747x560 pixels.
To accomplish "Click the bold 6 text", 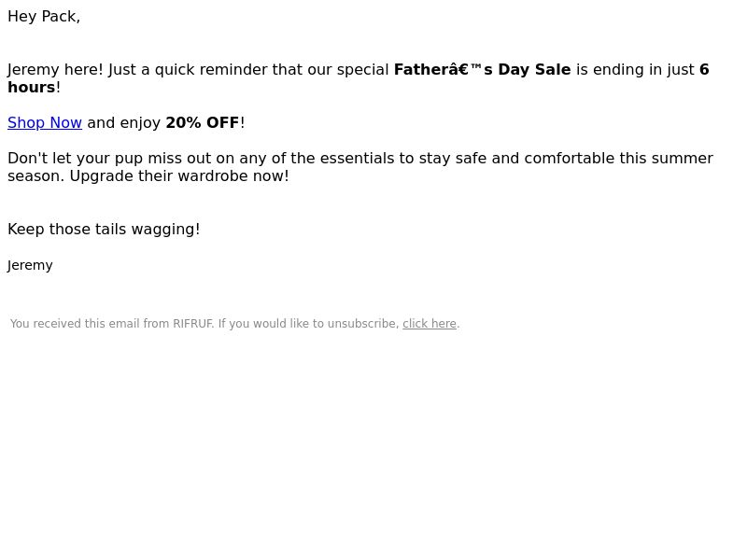I will pos(704,69).
